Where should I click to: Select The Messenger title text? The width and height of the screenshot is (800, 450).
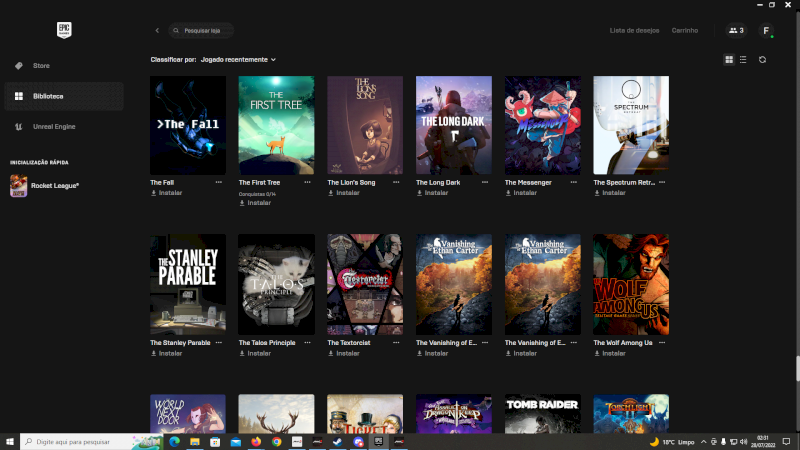528,182
